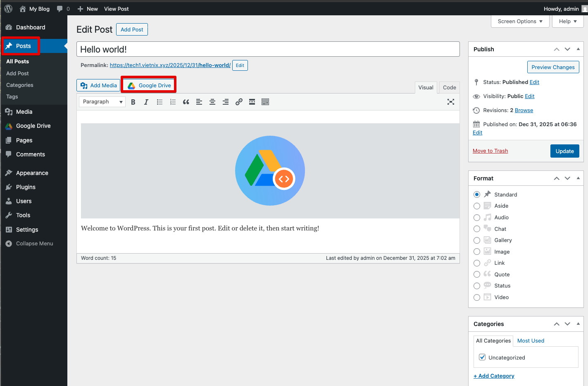Screen dimensions: 588x386
Task: Switch to the Code editor tab
Action: (x=449, y=87)
